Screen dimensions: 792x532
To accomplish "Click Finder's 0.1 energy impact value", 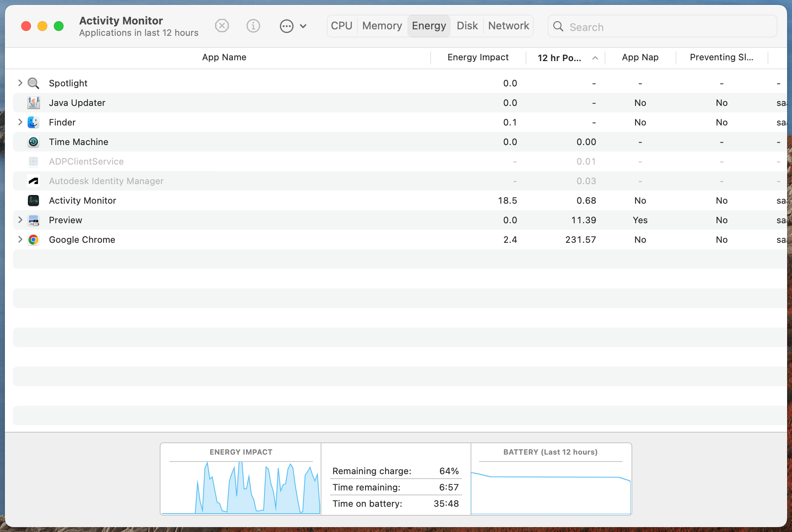I will (510, 122).
